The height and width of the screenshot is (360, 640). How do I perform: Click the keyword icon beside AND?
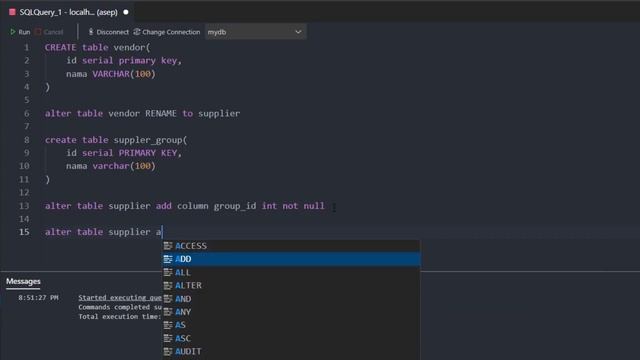point(168,299)
